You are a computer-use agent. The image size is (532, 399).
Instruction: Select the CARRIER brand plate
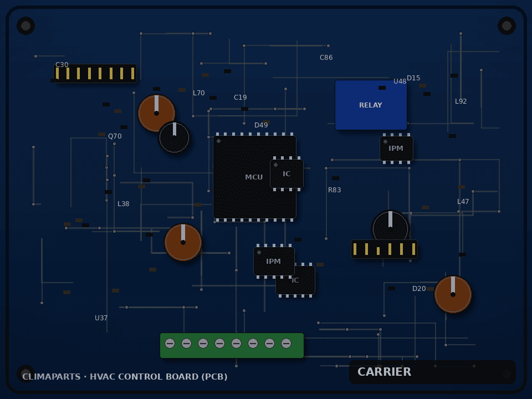(432, 372)
